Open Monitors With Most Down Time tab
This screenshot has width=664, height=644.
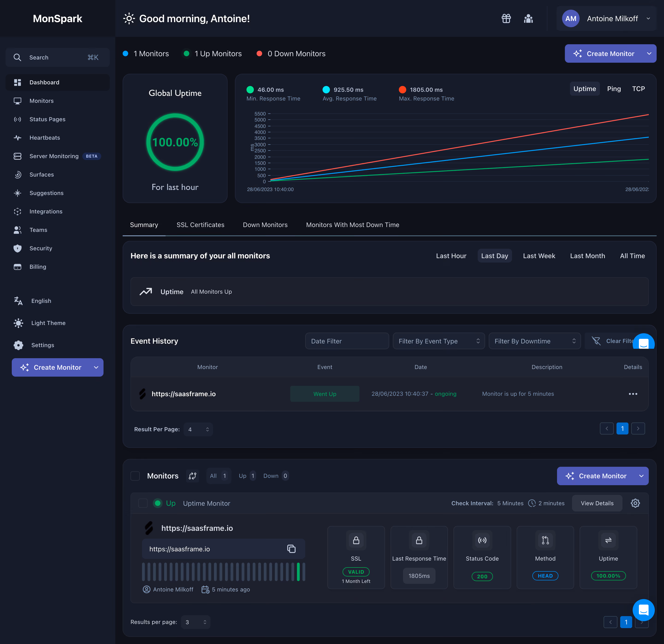coord(353,225)
